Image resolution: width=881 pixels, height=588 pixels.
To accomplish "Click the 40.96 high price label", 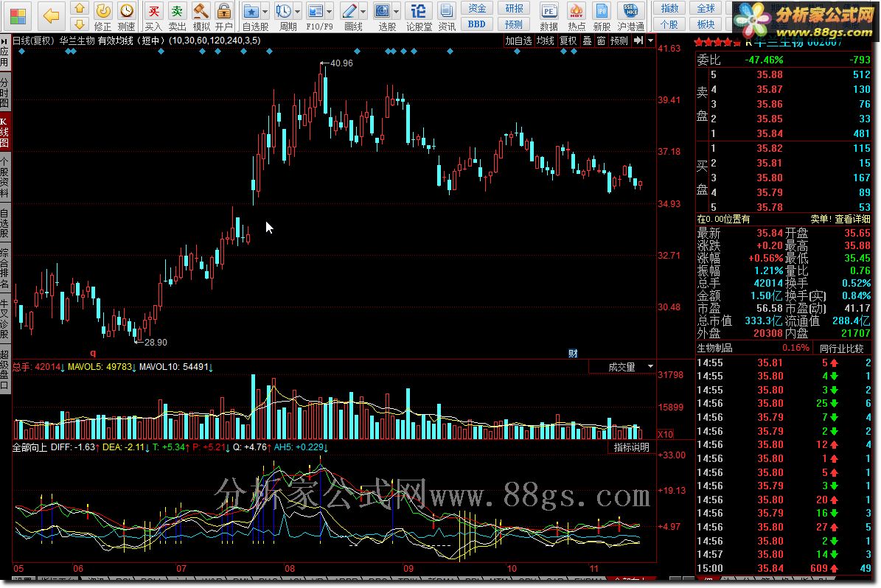I will coord(341,63).
